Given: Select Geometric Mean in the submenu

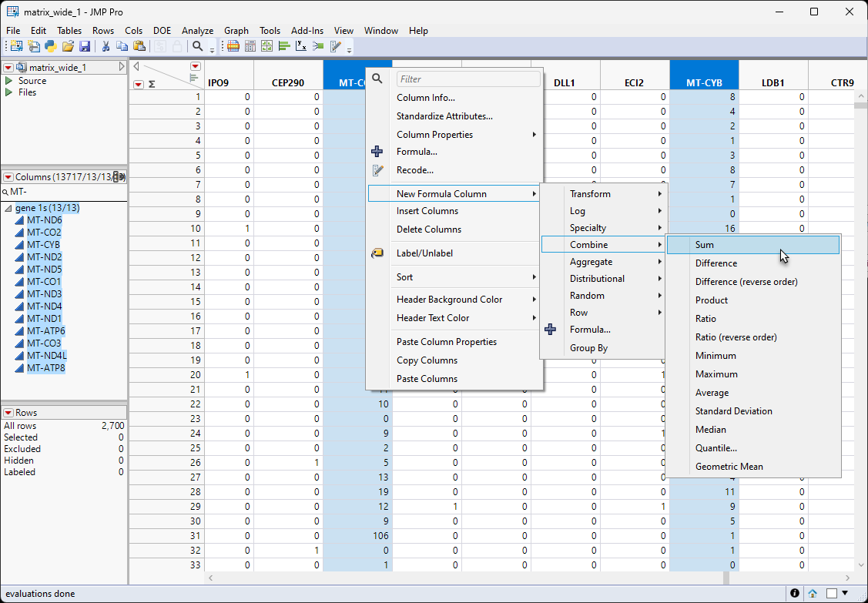Looking at the screenshot, I should click(x=729, y=467).
